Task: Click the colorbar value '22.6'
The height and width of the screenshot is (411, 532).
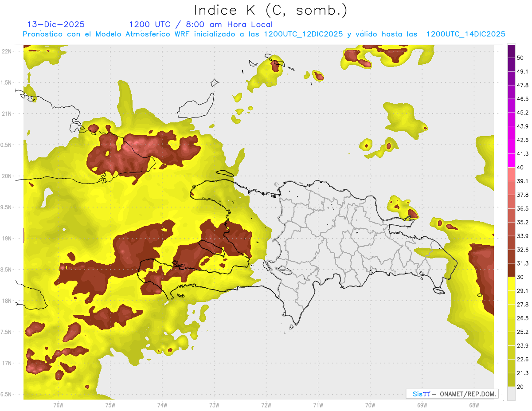Action: click(523, 360)
